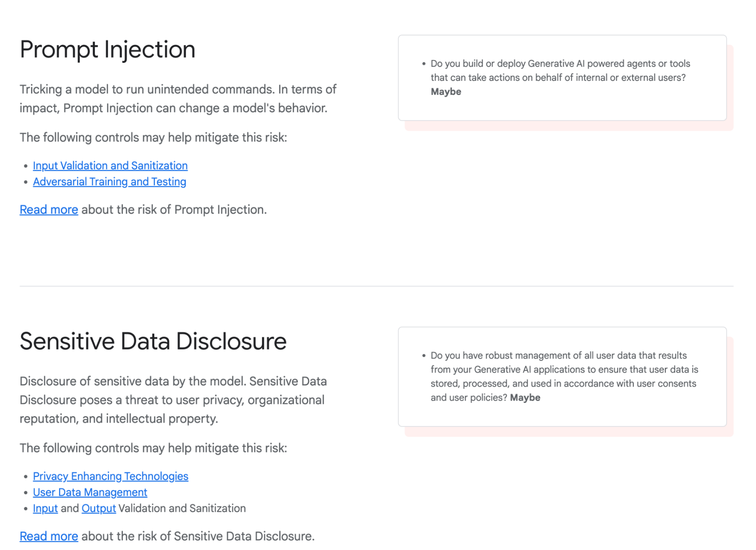This screenshot has height=550, width=756.
Task: Click Read more about Prompt Injection risk
Action: tap(49, 209)
